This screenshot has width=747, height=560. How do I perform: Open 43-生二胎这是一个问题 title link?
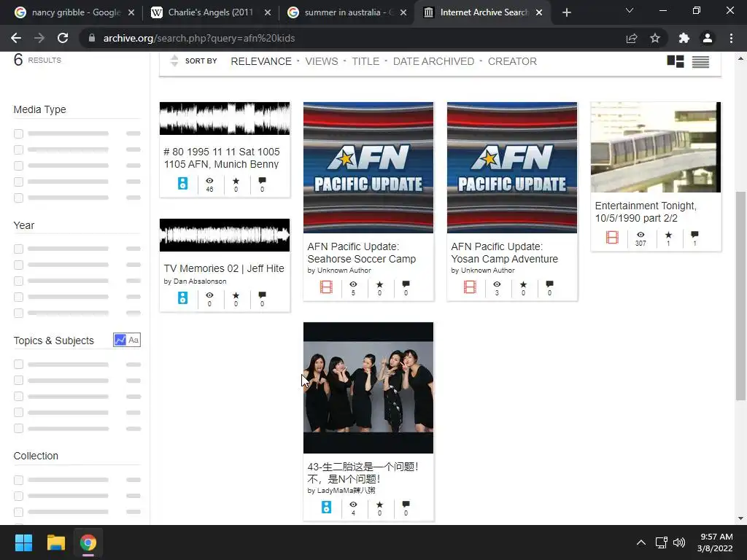[363, 472]
